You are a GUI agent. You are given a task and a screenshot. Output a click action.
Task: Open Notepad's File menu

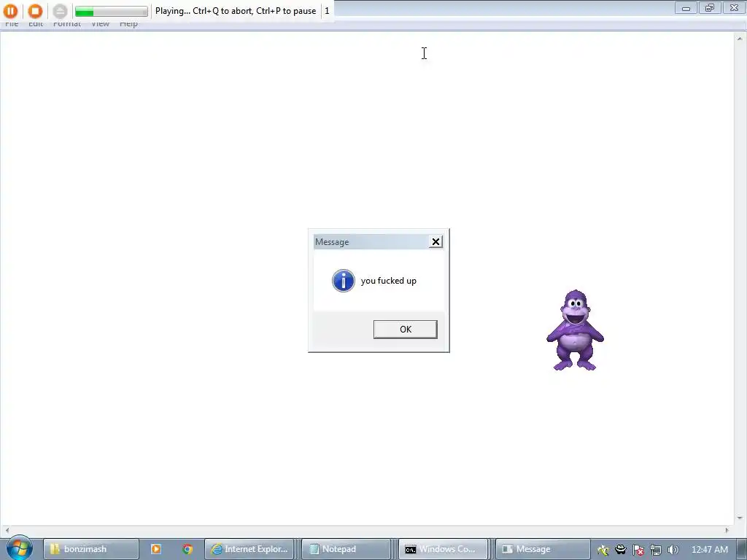12,24
